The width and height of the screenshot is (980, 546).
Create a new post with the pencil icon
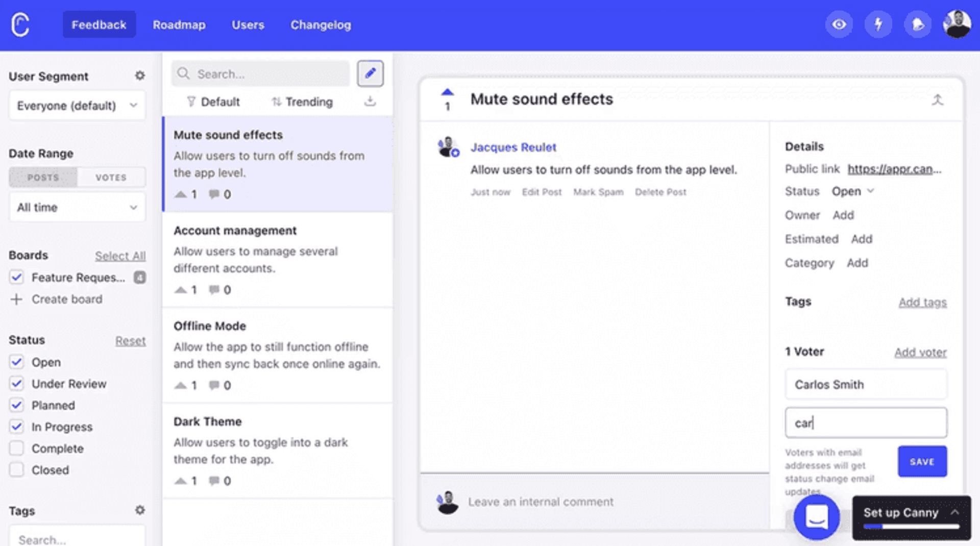click(x=370, y=73)
